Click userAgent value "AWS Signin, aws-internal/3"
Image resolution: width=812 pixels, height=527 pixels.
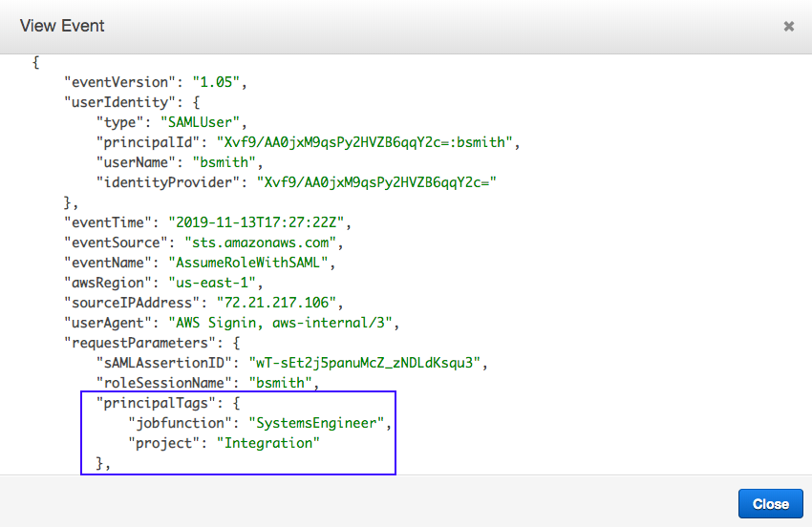[280, 323]
